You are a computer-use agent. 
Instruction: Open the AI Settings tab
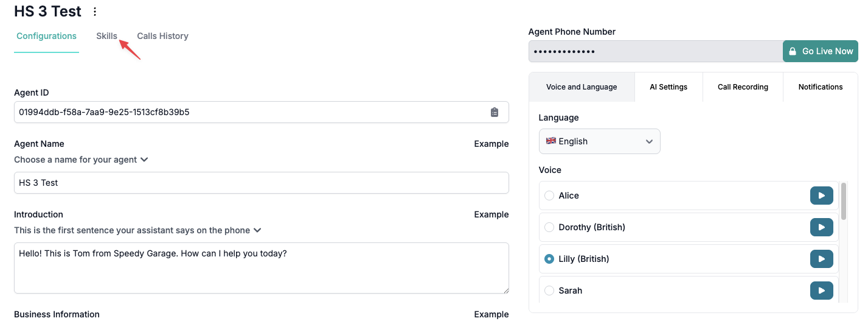(x=668, y=87)
